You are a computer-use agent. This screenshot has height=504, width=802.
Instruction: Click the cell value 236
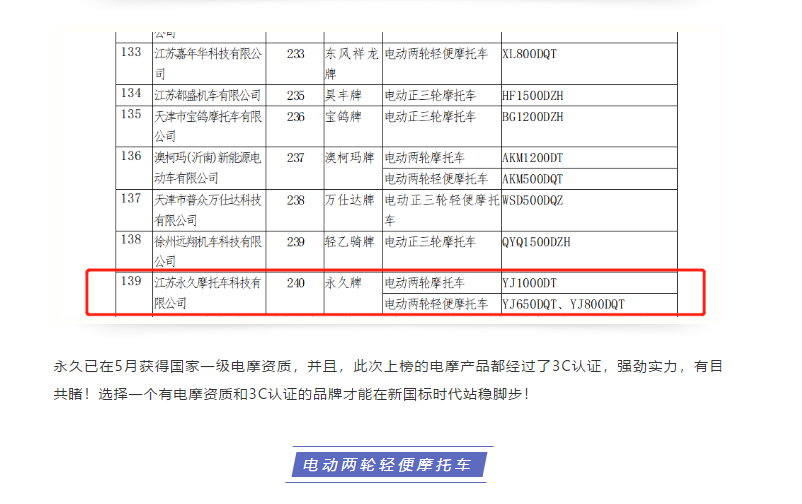click(x=296, y=117)
